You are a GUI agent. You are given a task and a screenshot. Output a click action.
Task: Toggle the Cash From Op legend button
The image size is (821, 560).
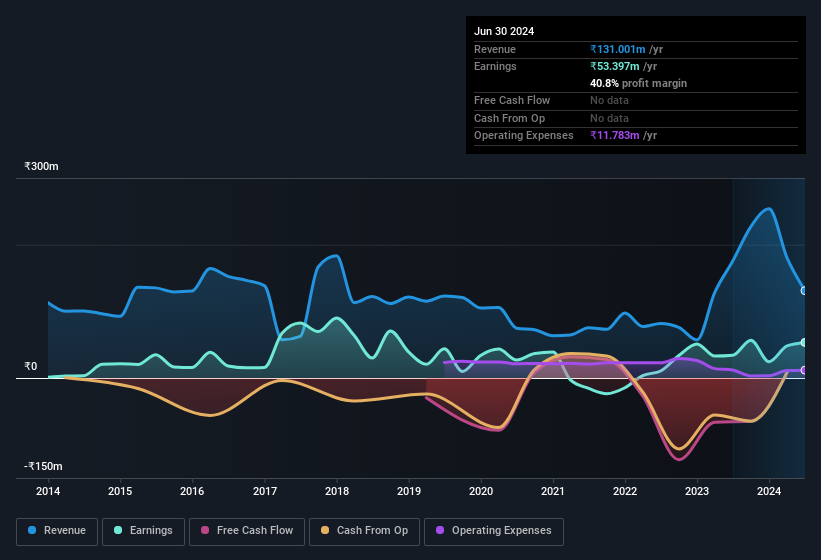[364, 531]
